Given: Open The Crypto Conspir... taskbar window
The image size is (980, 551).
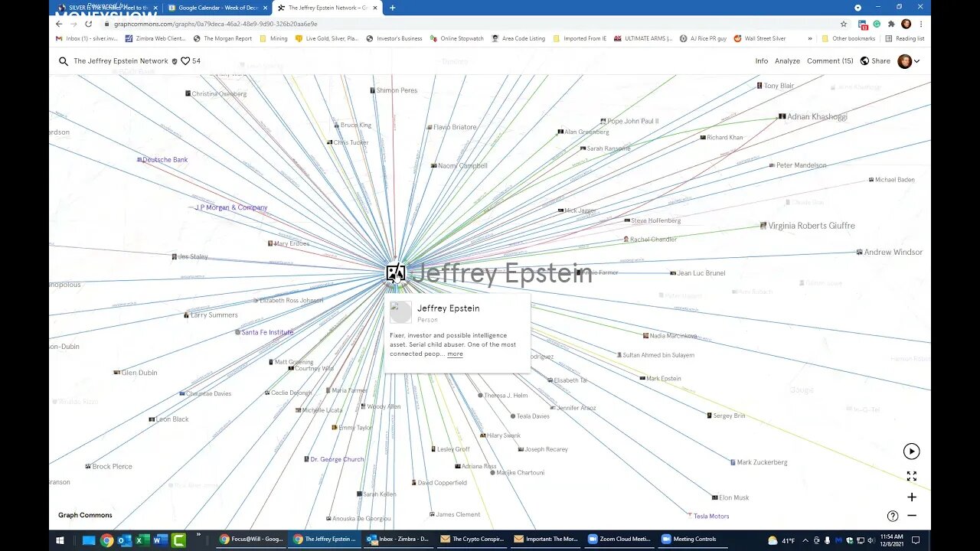Looking at the screenshot, I should click(472, 540).
